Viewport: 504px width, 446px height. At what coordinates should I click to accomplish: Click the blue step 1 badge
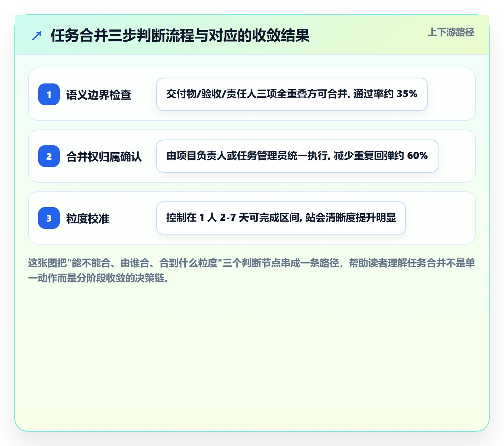coord(49,94)
